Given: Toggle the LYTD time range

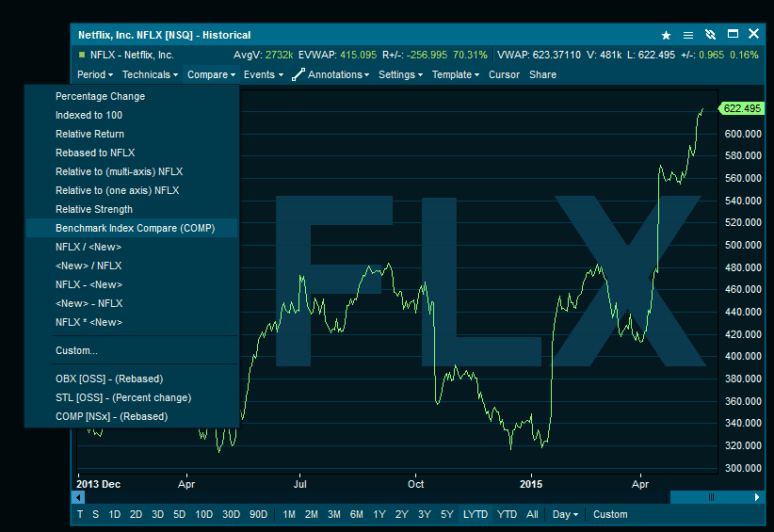Looking at the screenshot, I should click(x=476, y=514).
